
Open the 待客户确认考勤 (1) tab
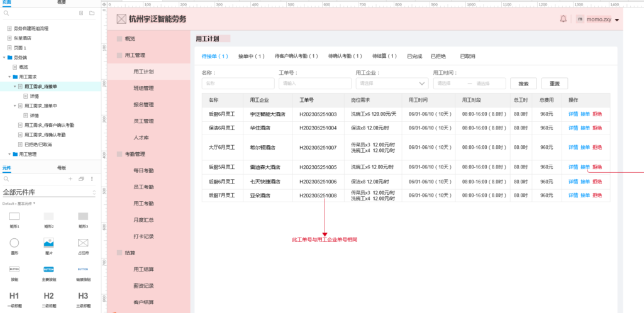click(297, 56)
